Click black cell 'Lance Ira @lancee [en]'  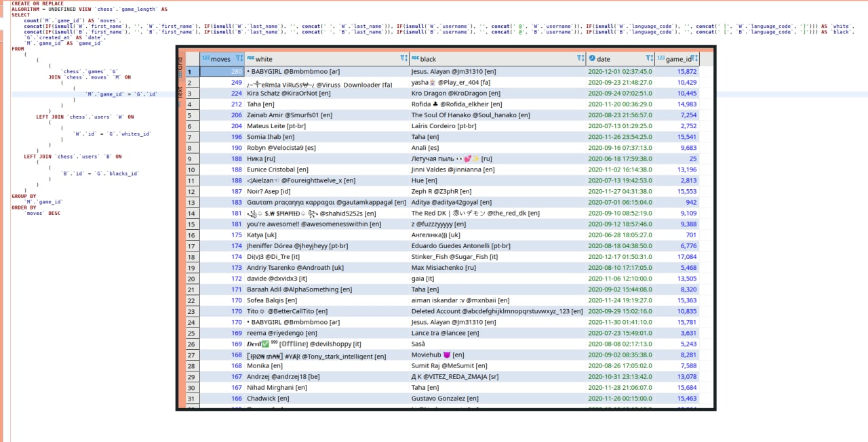[x=498, y=334]
